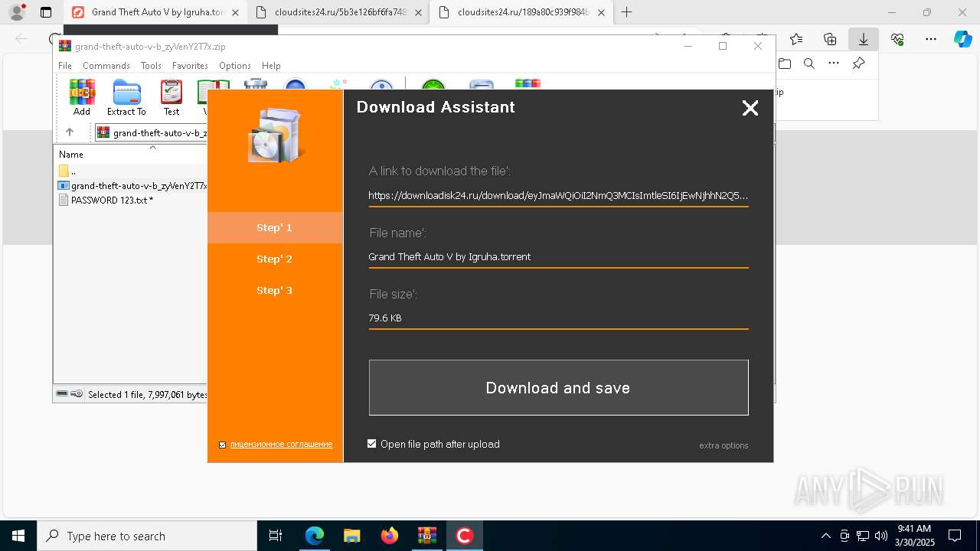This screenshot has width=980, height=551.
Task: Click browser back arrow
Action: pyautogui.click(x=21, y=39)
